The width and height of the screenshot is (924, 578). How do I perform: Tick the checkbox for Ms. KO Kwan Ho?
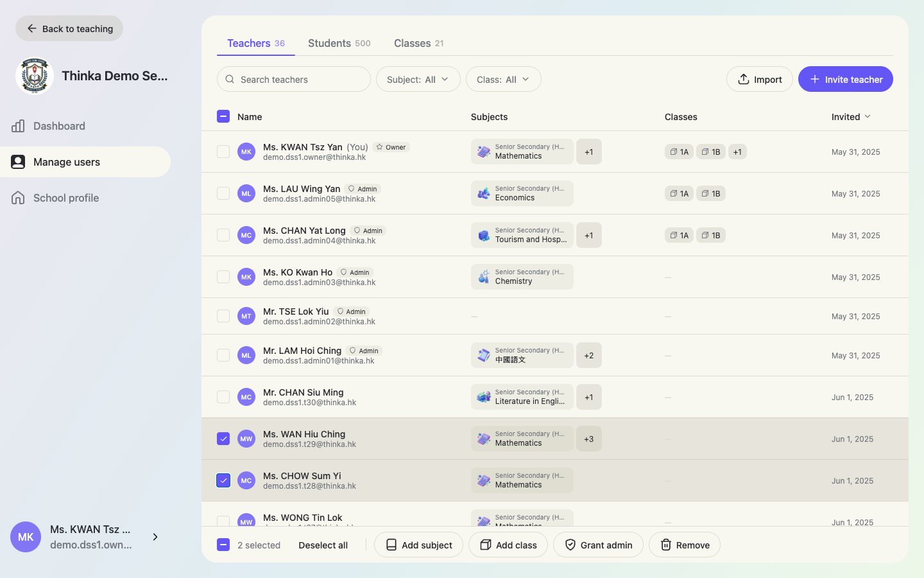223,277
